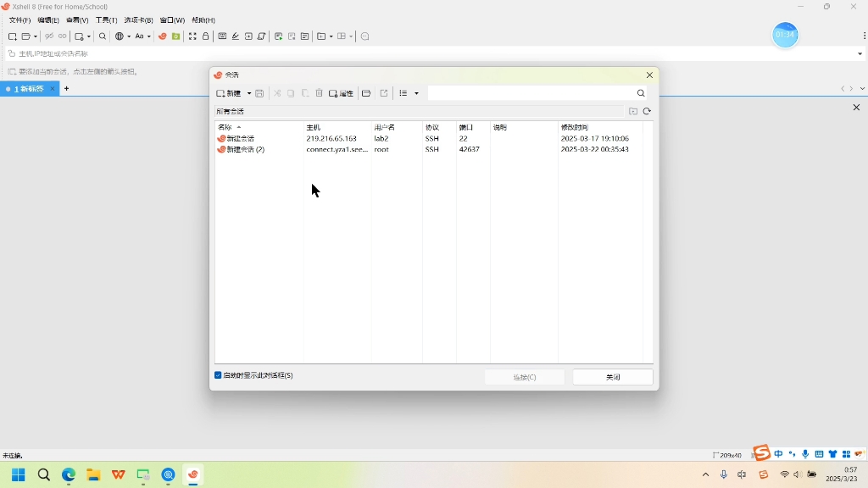This screenshot has height=488, width=868.
Task: Open the tab list chevron at far right
Action: (x=862, y=88)
